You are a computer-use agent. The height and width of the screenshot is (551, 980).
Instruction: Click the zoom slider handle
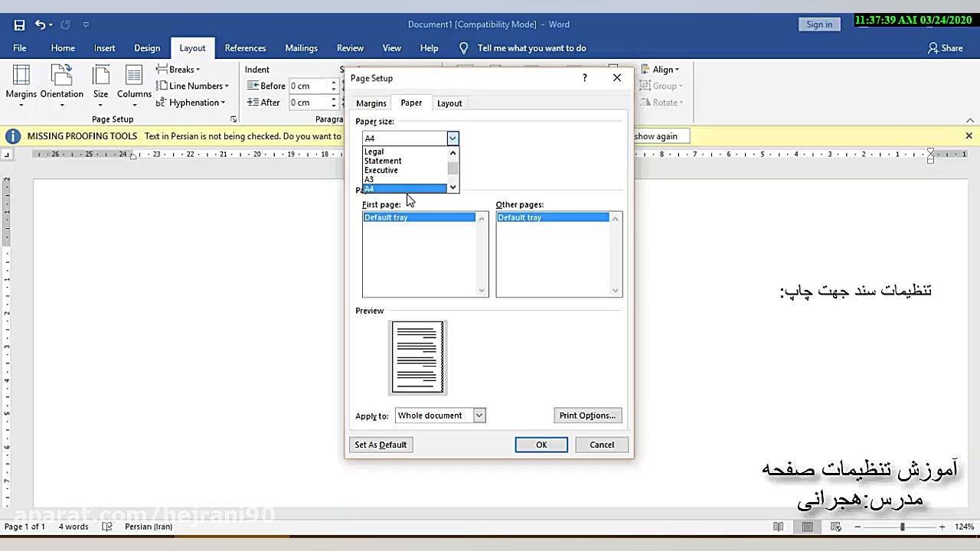tap(902, 527)
